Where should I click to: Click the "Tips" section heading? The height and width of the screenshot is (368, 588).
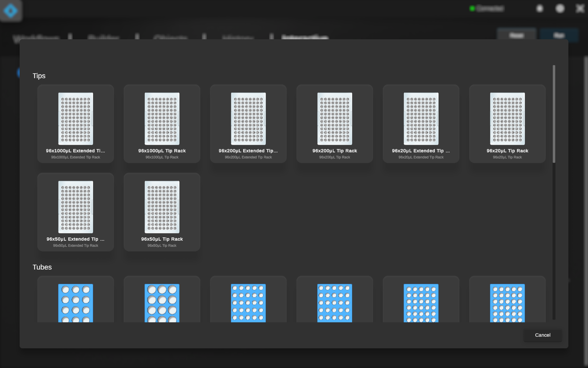click(39, 76)
